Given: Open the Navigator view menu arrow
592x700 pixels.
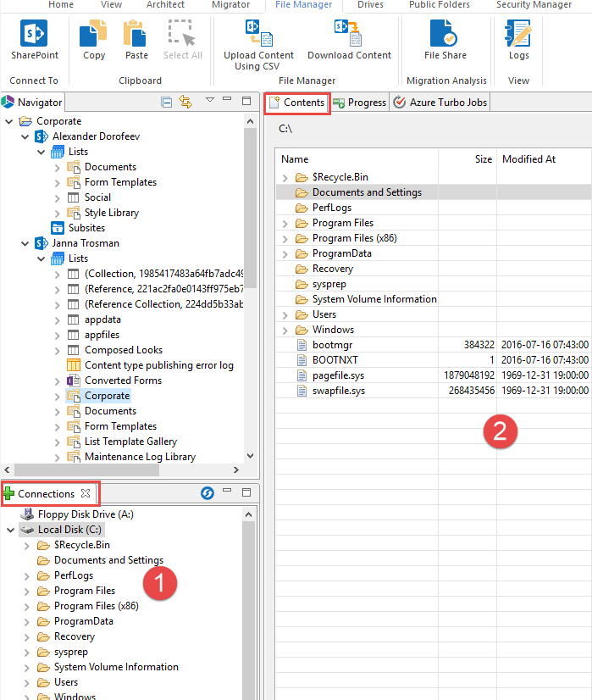Looking at the screenshot, I should tap(210, 101).
